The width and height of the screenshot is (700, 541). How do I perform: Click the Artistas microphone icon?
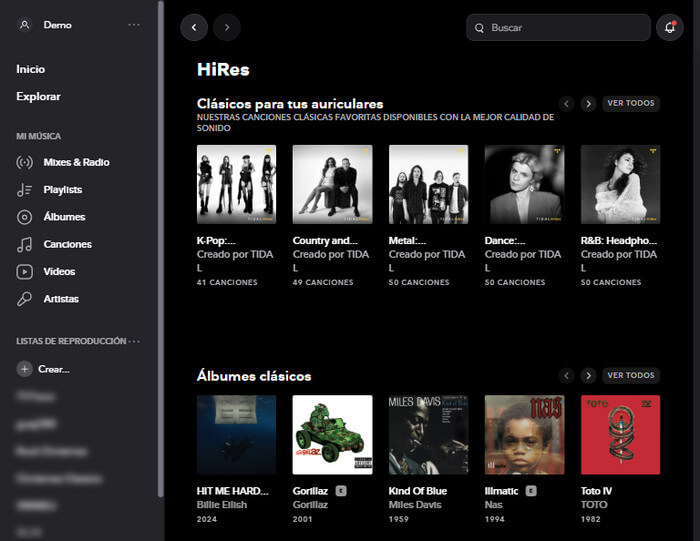click(x=25, y=299)
